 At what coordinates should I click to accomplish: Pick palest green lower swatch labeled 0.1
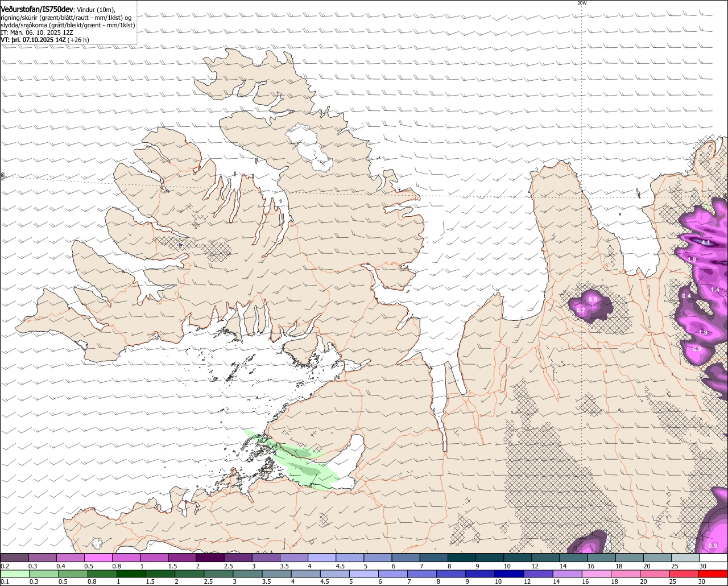pos(14,573)
